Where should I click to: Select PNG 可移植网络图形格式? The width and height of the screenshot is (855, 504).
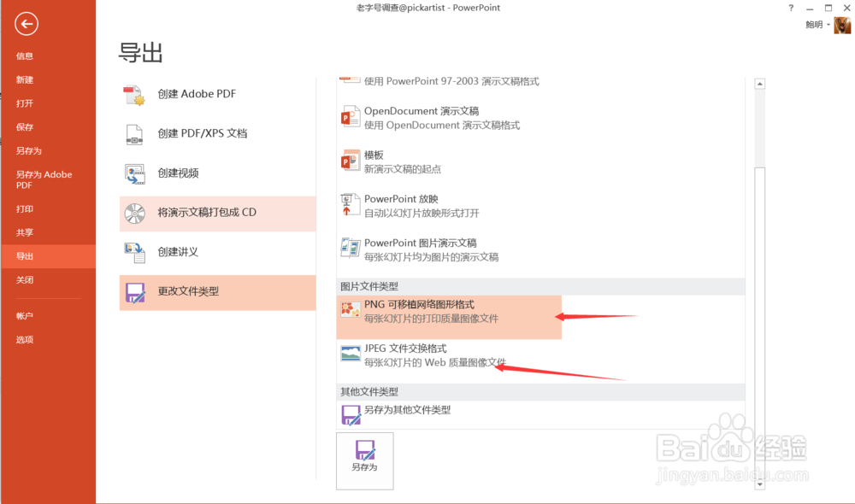coord(449,317)
